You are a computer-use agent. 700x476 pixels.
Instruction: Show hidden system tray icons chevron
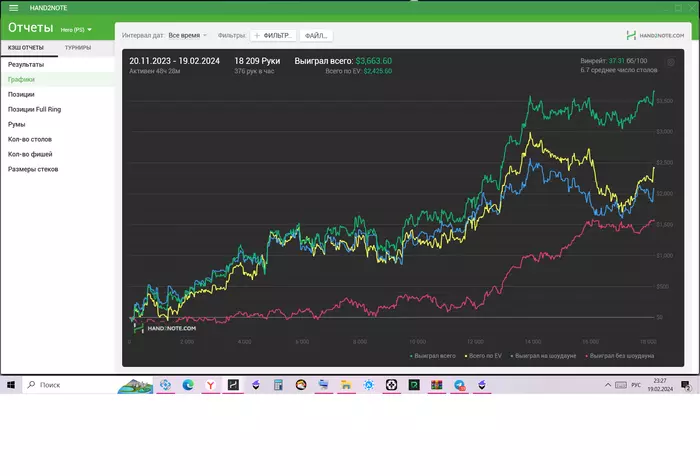point(608,385)
